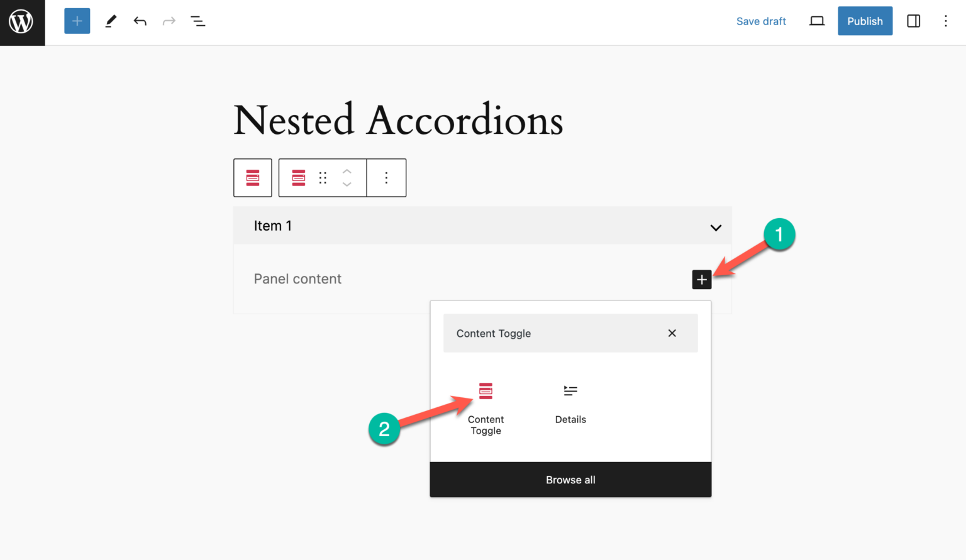Image resolution: width=966 pixels, height=560 pixels.
Task: Click Browse all to see more blocks
Action: pyautogui.click(x=570, y=480)
